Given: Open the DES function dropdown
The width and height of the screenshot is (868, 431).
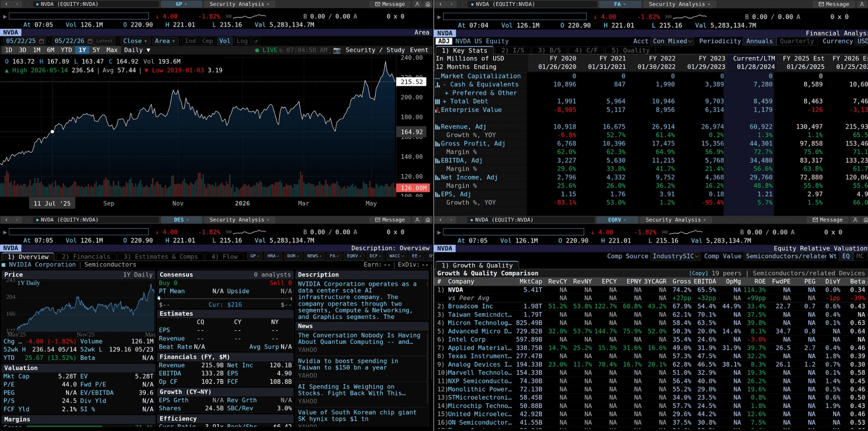Looking at the screenshot, I should (x=181, y=220).
